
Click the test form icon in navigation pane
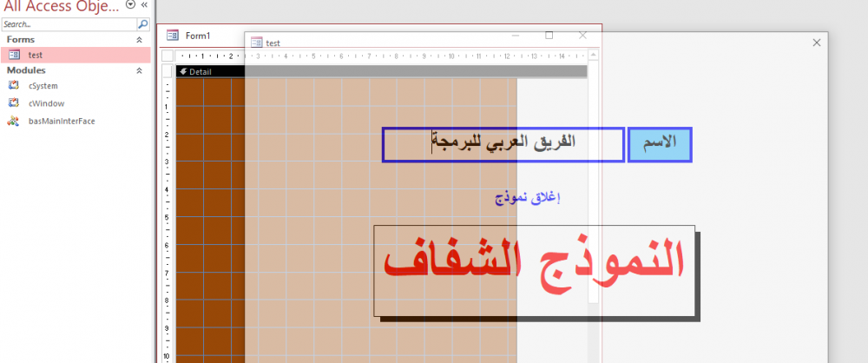pyautogui.click(x=14, y=55)
